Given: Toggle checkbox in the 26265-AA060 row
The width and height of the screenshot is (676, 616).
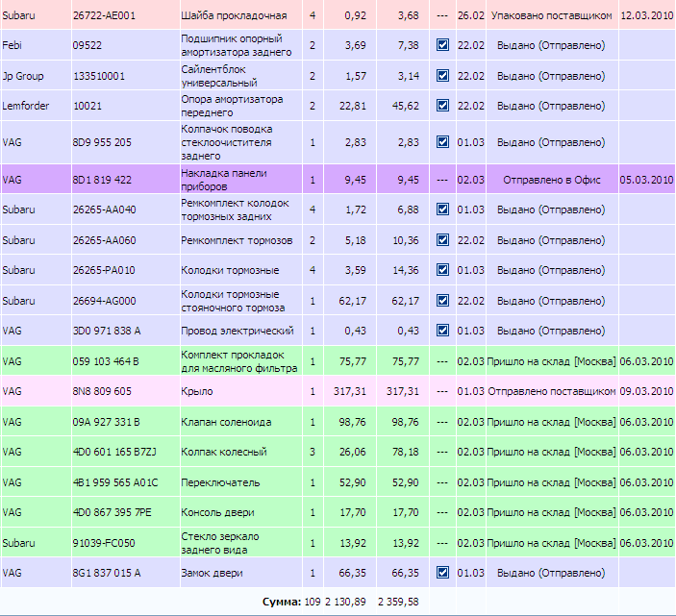Looking at the screenshot, I should 442,240.
